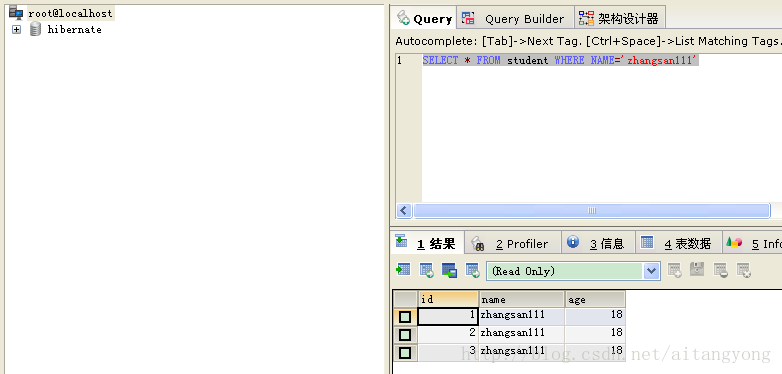
Task: Select the id cell with value 3
Action: tap(448, 352)
